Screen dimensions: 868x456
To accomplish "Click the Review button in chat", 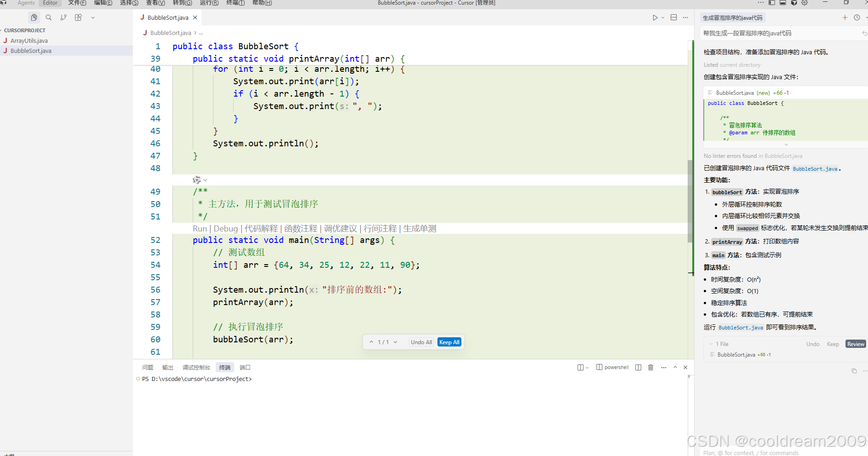I will click(x=856, y=344).
